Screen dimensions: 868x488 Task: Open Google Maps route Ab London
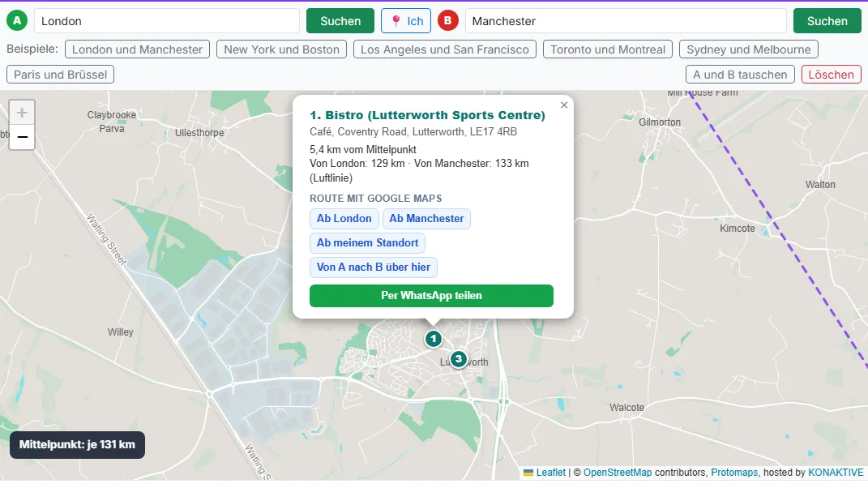tap(344, 218)
